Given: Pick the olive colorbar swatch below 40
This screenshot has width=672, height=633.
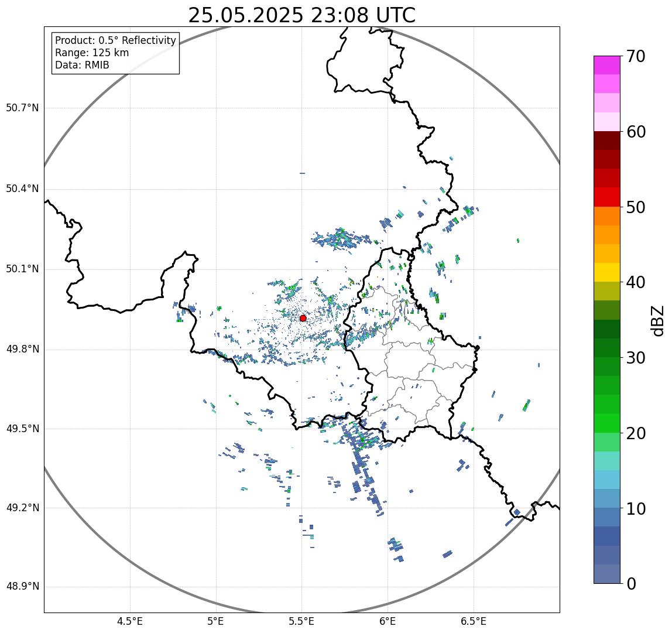Looking at the screenshot, I should click(x=607, y=292).
